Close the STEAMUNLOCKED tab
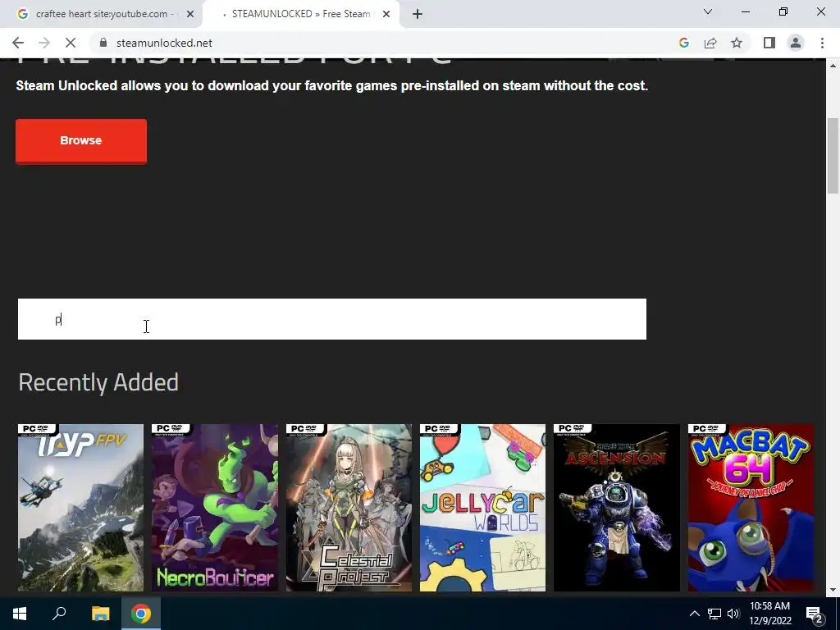 [386, 14]
